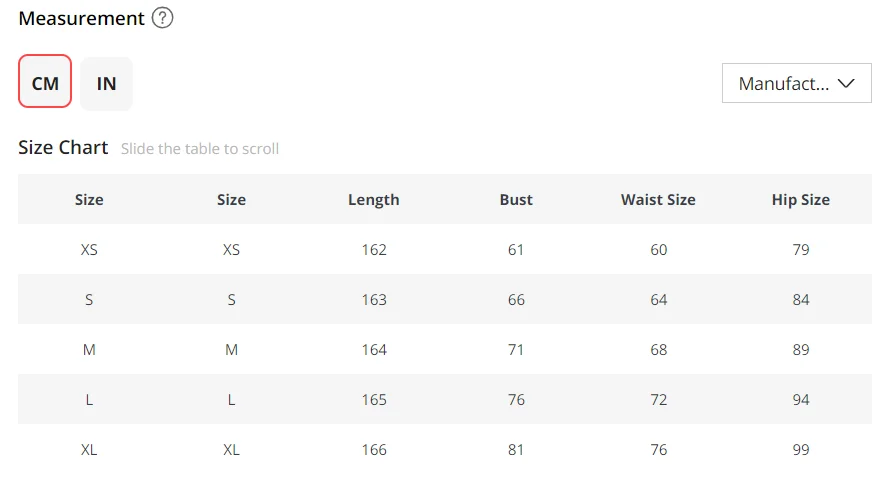Click the XS row waist value 60
This screenshot has width=883, height=484.
click(x=658, y=249)
